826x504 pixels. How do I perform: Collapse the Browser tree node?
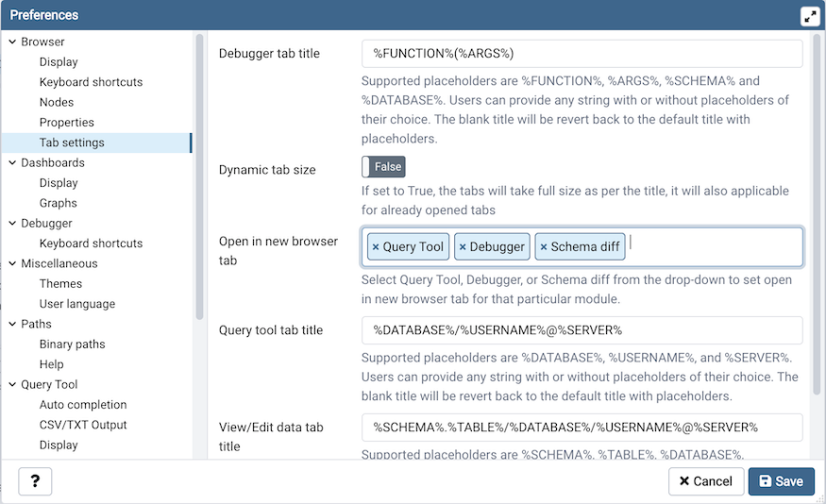[x=12, y=42]
